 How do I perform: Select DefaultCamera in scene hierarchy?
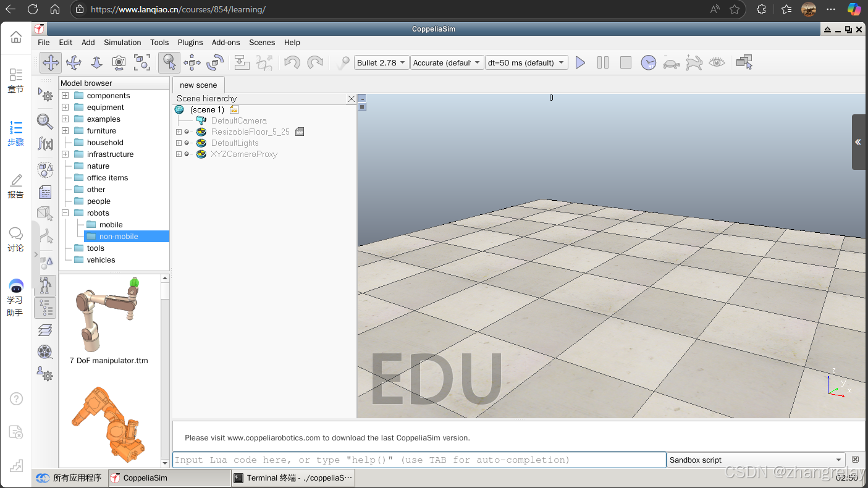point(239,120)
